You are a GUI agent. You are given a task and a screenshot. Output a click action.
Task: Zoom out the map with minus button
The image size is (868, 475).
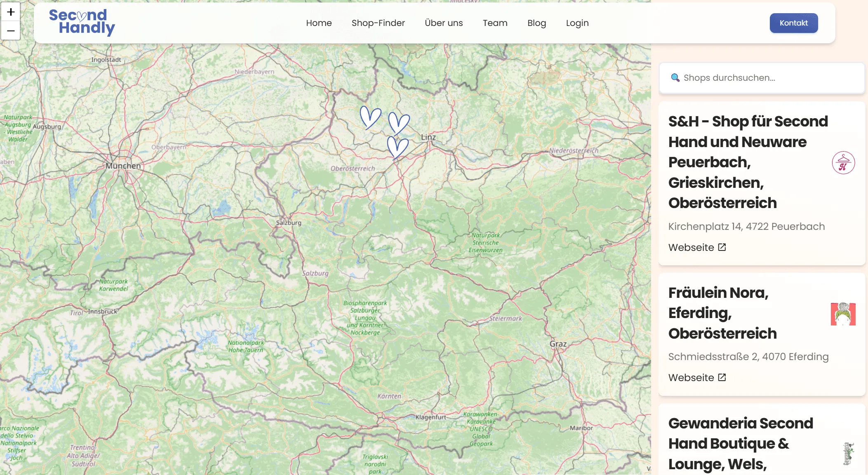pyautogui.click(x=11, y=30)
